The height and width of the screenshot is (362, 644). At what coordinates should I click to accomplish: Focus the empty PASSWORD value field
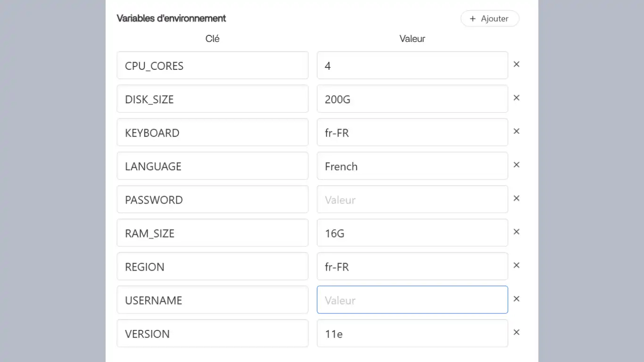(x=412, y=199)
